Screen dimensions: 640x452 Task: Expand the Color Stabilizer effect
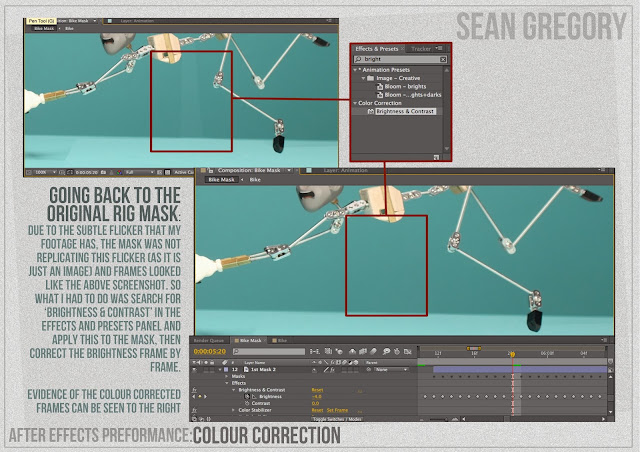(x=233, y=410)
